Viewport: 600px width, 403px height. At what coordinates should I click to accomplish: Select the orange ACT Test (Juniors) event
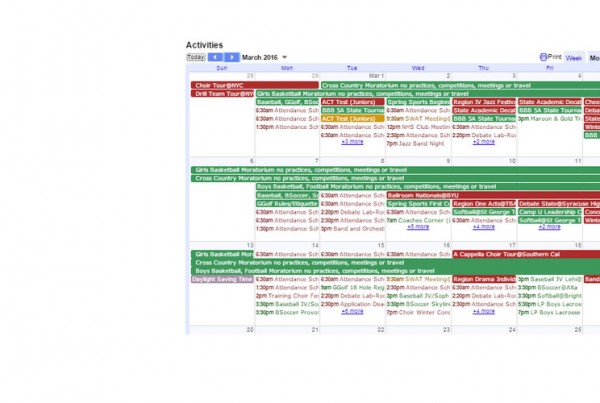click(x=352, y=119)
